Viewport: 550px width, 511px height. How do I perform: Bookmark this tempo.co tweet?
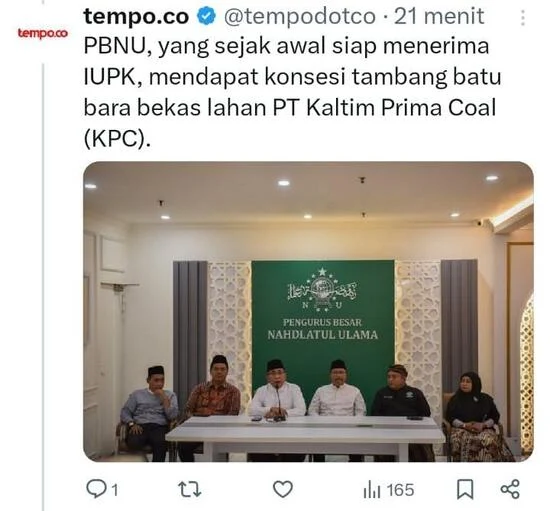[x=465, y=489]
